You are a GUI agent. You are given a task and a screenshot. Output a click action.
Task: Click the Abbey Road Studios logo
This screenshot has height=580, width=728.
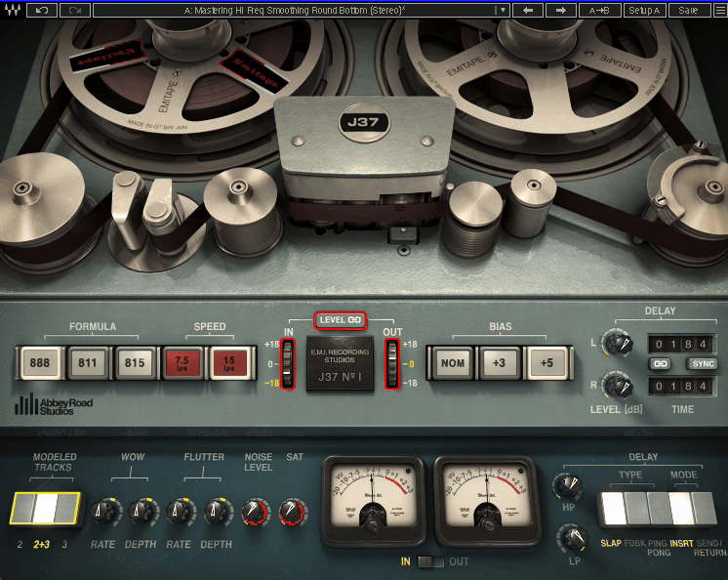point(54,404)
